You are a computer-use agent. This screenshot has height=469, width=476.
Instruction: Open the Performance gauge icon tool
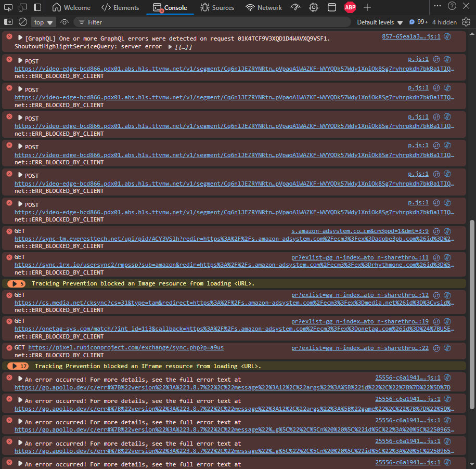(x=295, y=8)
